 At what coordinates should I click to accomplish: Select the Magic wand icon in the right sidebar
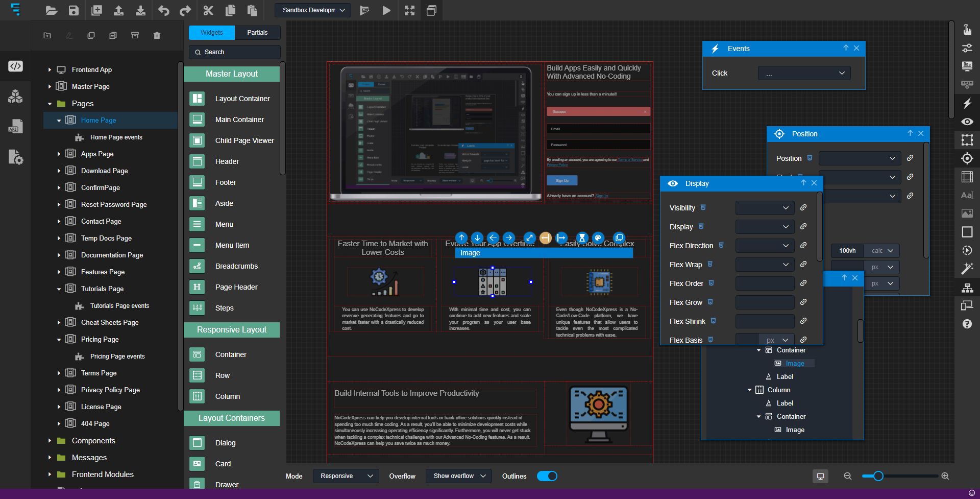(967, 269)
